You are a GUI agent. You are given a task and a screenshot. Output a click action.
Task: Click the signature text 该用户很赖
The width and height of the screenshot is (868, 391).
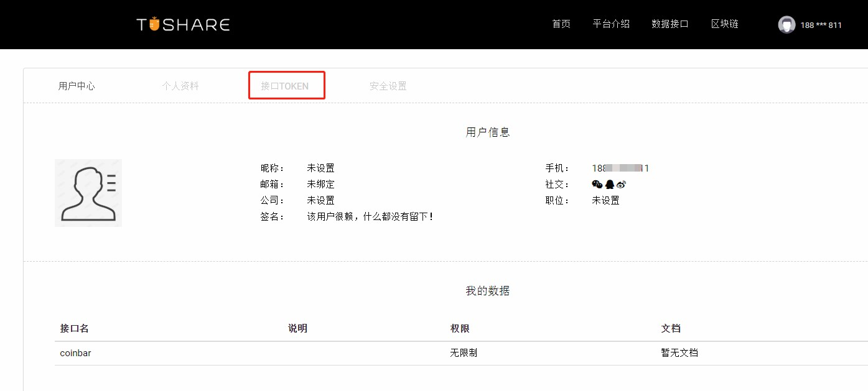tap(367, 216)
